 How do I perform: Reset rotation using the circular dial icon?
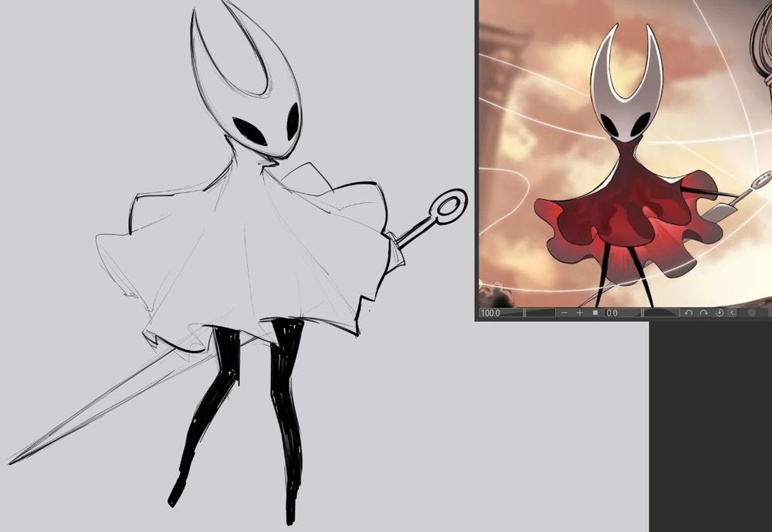click(720, 313)
